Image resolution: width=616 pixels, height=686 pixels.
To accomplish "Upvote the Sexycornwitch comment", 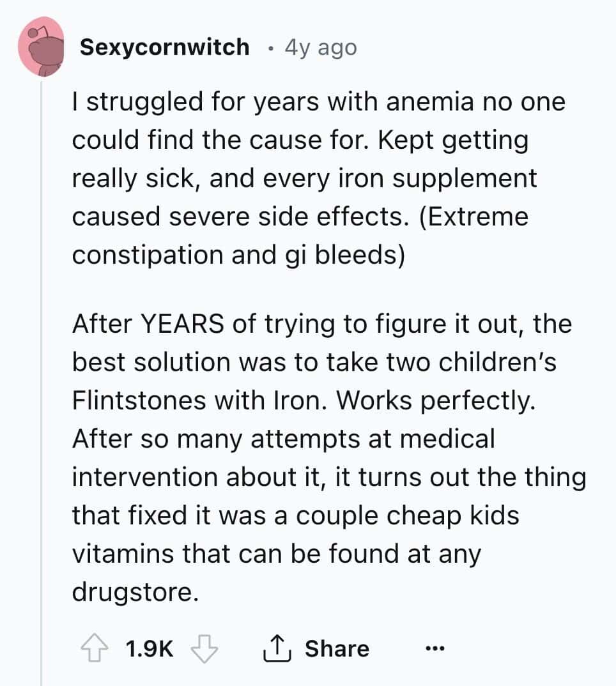I will point(95,648).
